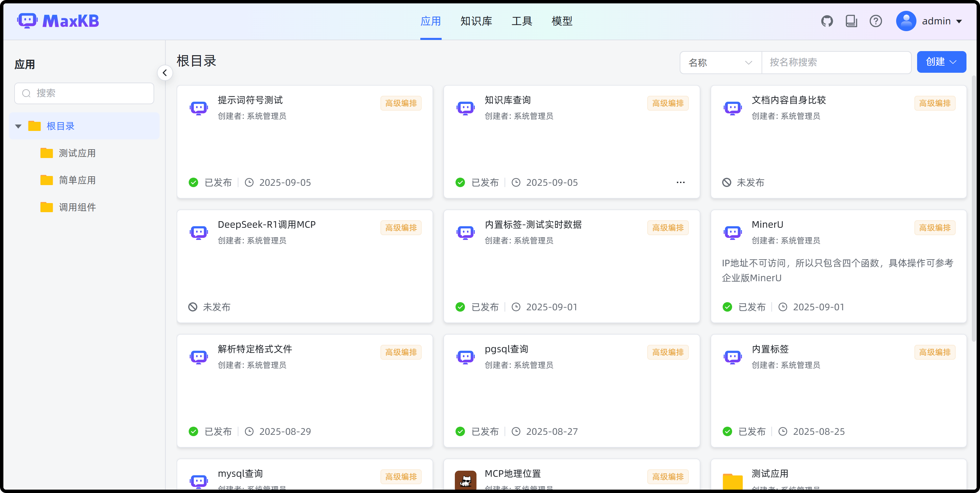Click robot icon of 文档内容自身比较 card
This screenshot has width=980, height=493.
(732, 108)
